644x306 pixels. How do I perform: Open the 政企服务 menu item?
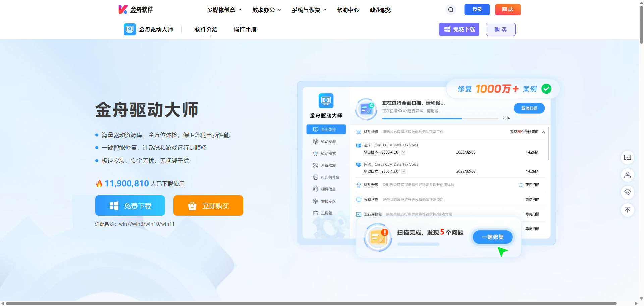381,10
